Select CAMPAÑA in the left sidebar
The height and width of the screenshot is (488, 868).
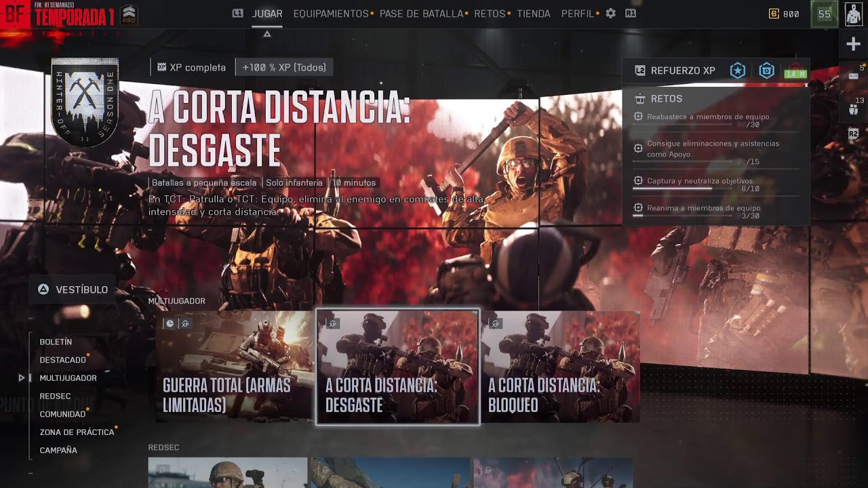pos(58,450)
